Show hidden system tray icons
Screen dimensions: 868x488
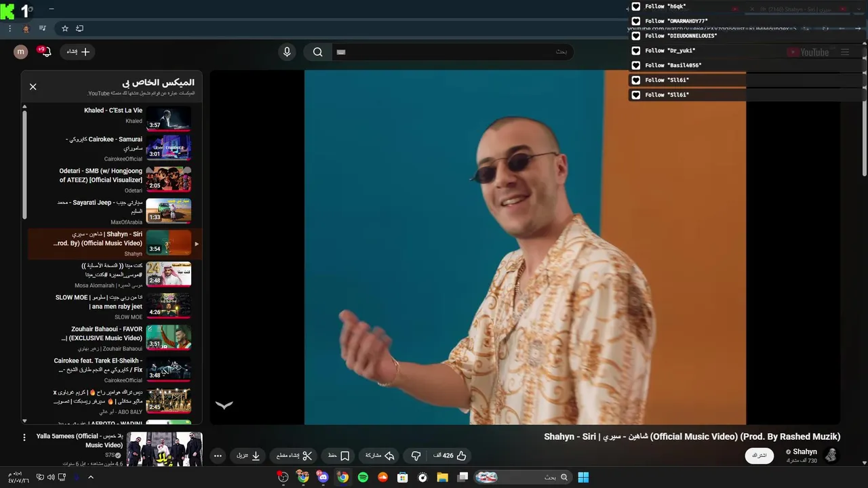pyautogui.click(x=91, y=477)
